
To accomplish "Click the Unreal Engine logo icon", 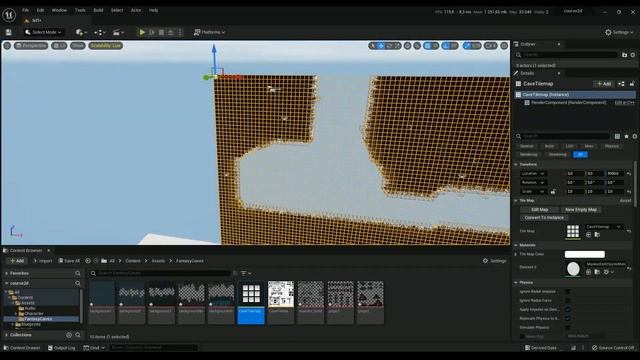I will click(9, 15).
